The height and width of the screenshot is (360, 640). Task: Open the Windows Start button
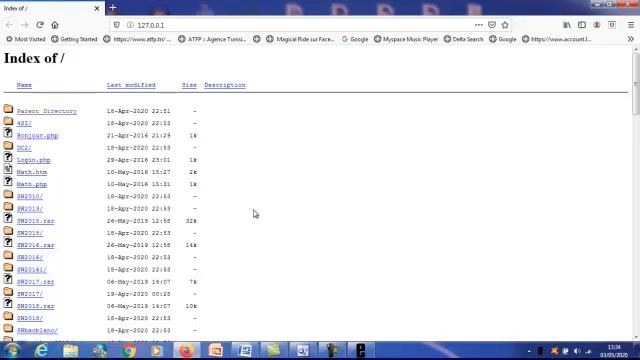click(13, 351)
